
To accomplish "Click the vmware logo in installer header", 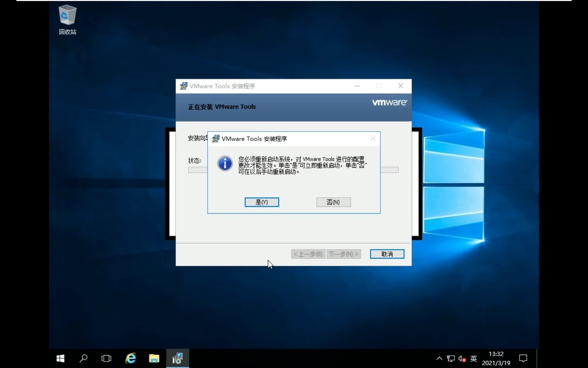I will 389,103.
